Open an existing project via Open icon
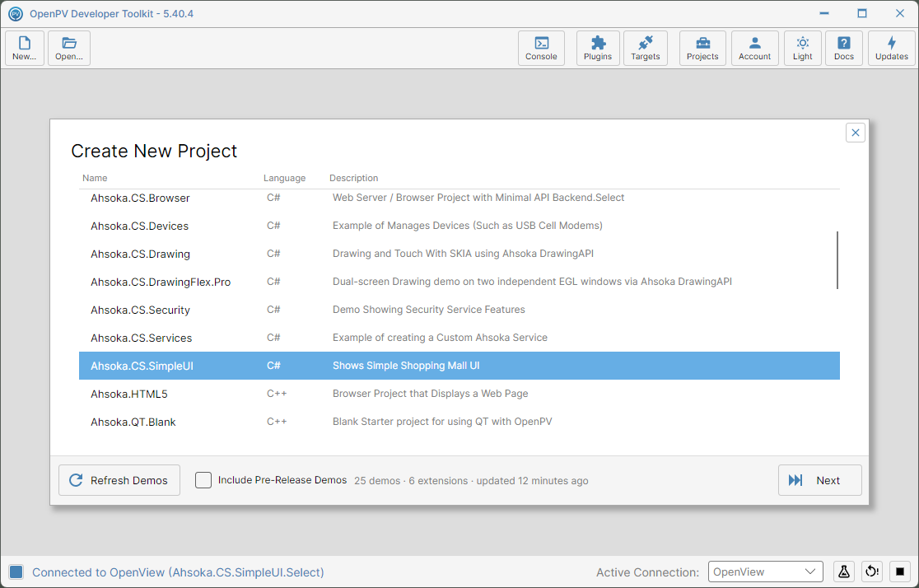Viewport: 919px width, 588px height. tap(69, 48)
